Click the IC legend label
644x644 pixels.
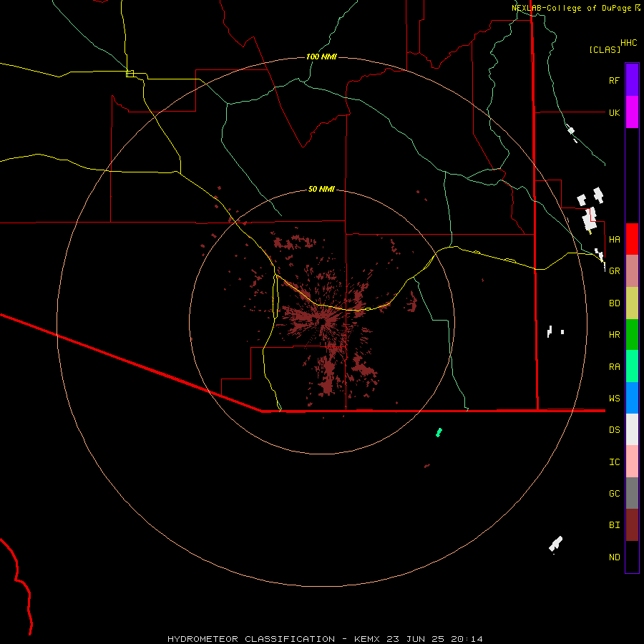614,462
